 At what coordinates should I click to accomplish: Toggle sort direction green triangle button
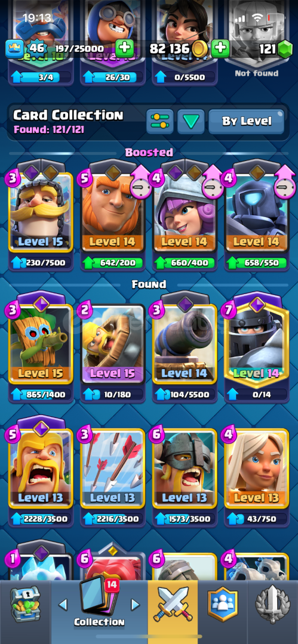point(191,121)
